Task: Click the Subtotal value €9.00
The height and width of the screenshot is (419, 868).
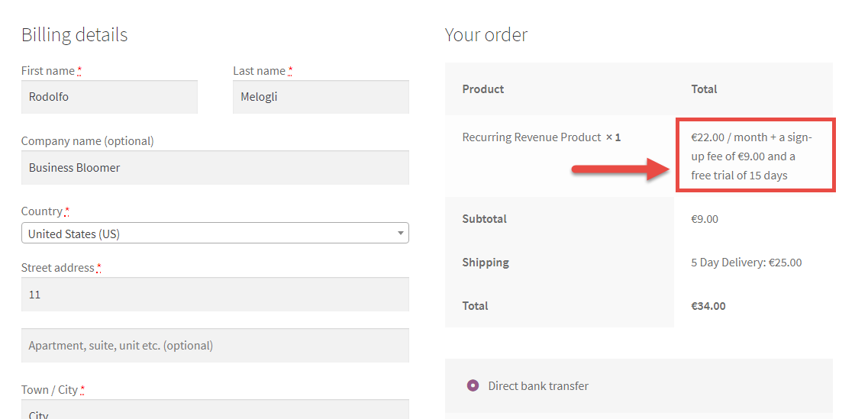Action: point(704,218)
